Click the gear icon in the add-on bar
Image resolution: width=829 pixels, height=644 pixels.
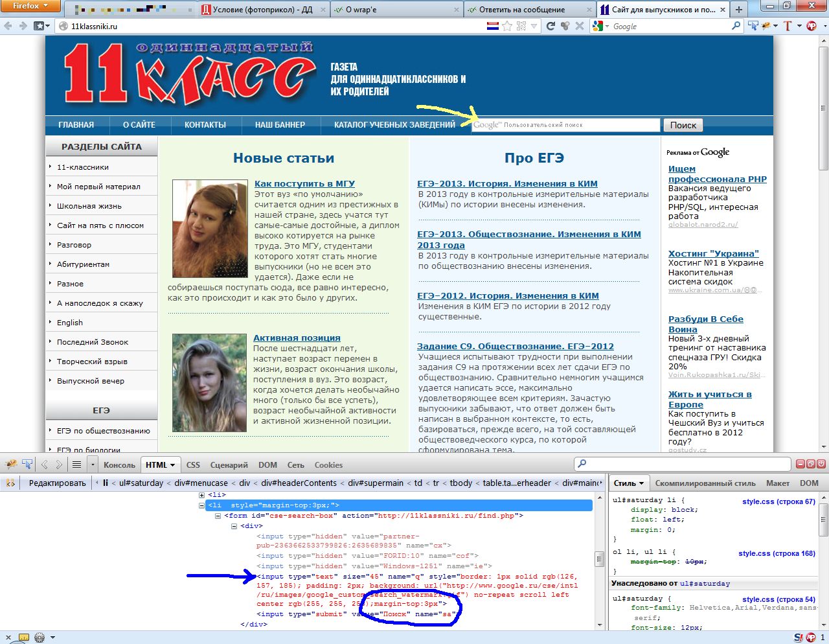click(40, 638)
